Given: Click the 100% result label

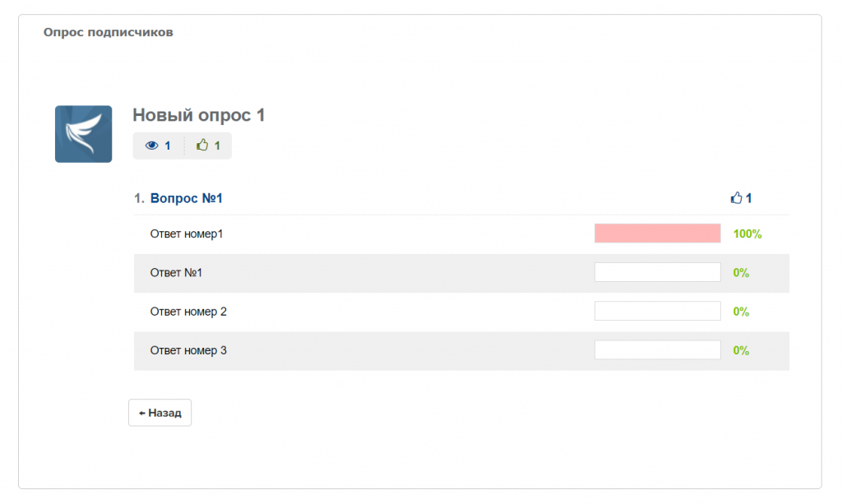Looking at the screenshot, I should point(747,234).
